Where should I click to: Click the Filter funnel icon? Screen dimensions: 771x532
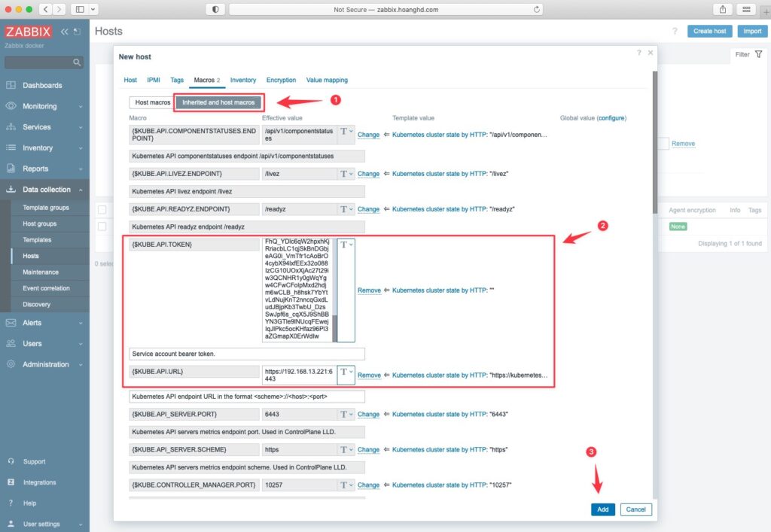coord(759,54)
